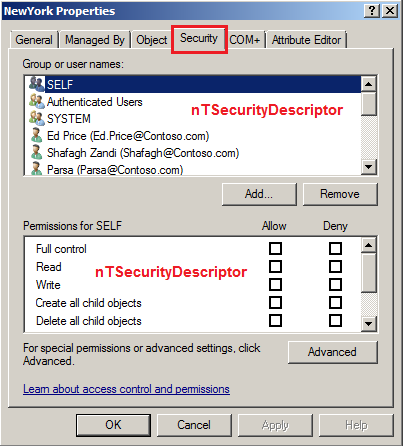Click the permissions list scrollbar thumb

[x=369, y=273]
